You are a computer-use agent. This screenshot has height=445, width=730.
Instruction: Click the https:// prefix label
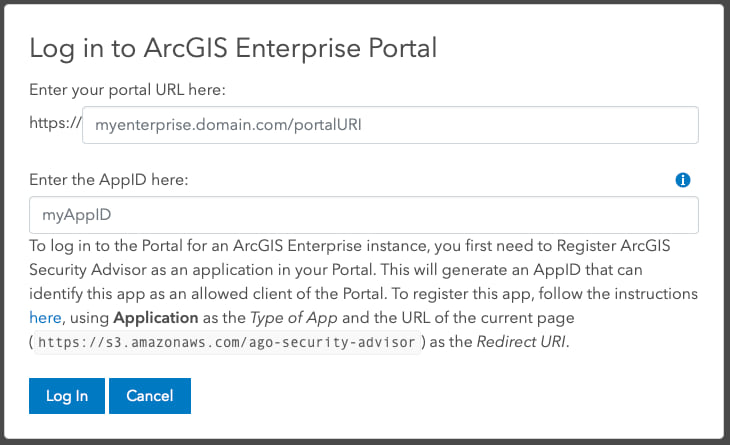click(x=55, y=125)
